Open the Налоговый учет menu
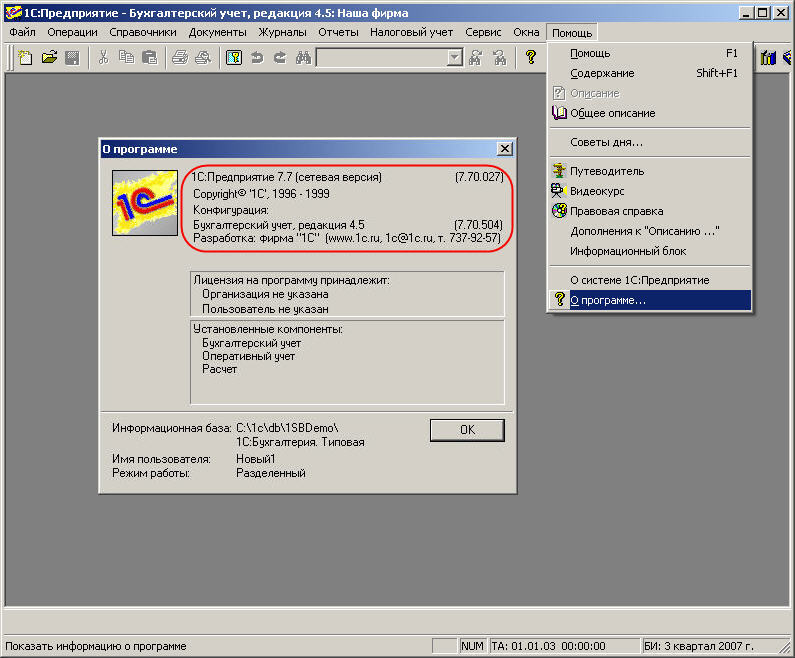795x658 pixels. (411, 32)
